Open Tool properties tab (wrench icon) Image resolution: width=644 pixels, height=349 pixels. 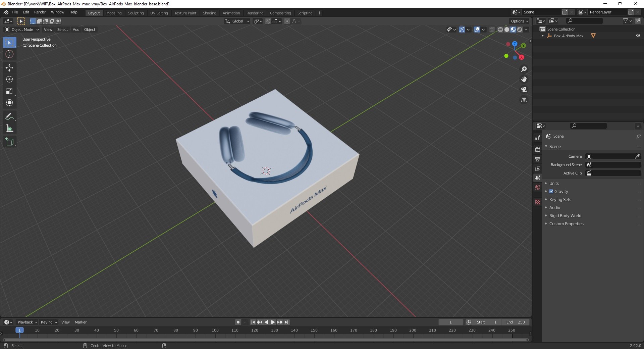538,138
